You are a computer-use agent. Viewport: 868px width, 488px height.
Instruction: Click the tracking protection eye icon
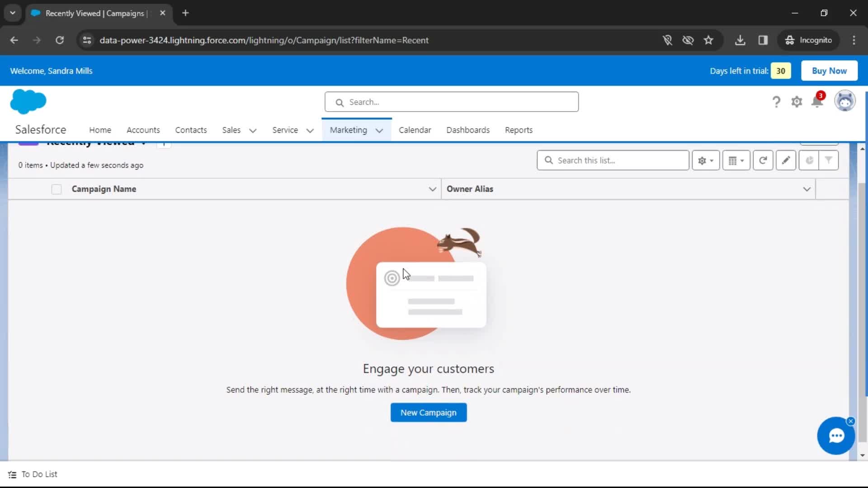click(688, 40)
